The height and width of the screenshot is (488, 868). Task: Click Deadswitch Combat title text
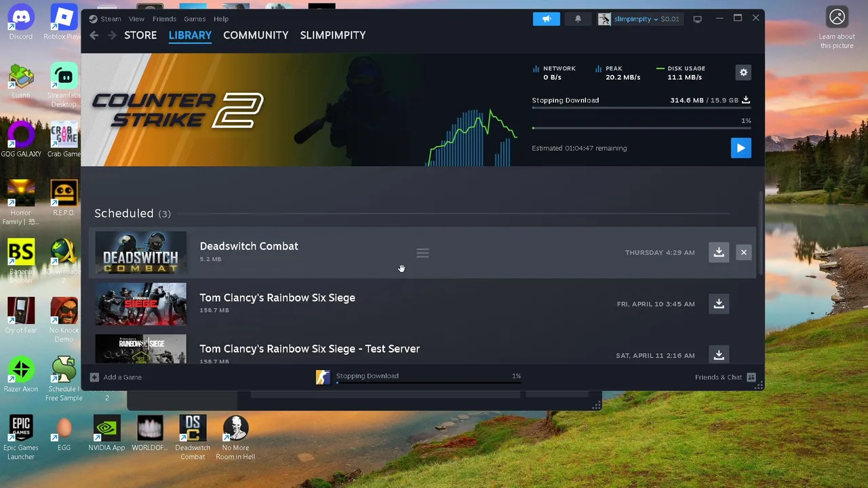point(249,246)
